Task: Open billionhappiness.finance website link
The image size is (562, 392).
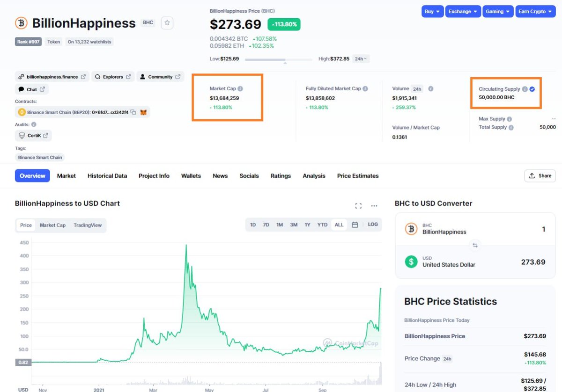Action: click(x=52, y=77)
